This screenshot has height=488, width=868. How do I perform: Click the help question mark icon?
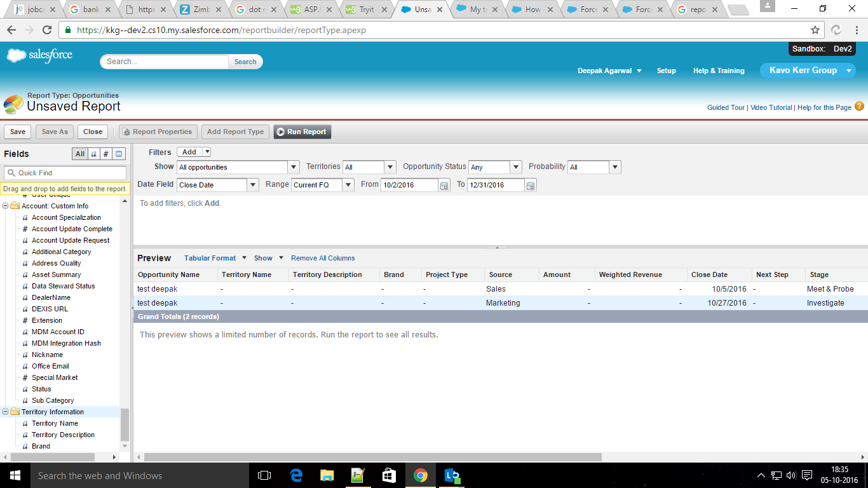point(859,106)
